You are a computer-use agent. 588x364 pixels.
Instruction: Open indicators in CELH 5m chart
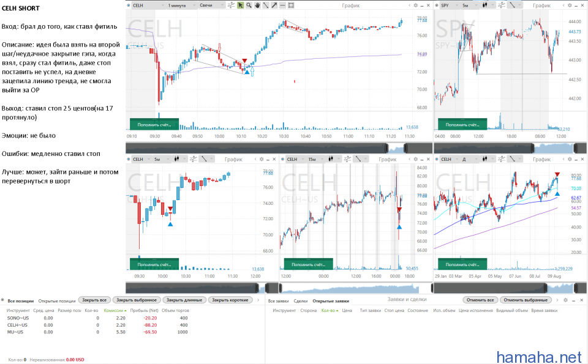(193, 159)
